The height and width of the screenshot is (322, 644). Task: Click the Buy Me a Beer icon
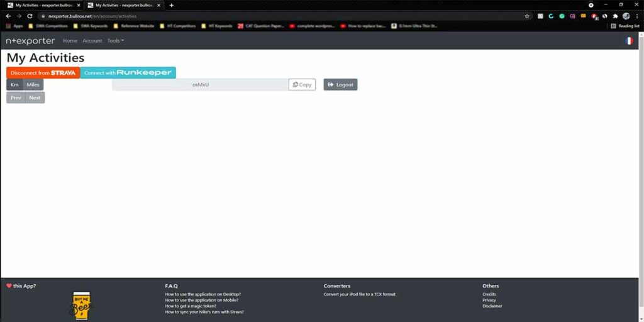[81, 305]
